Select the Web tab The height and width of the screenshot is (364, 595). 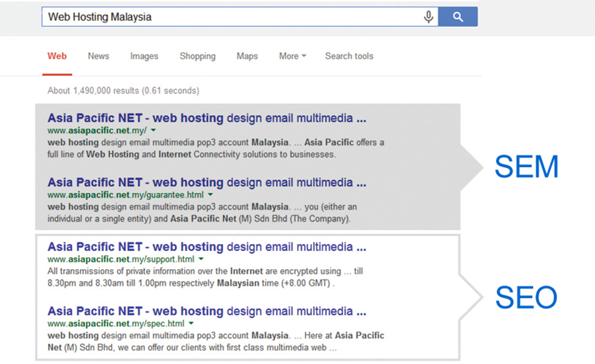click(57, 56)
